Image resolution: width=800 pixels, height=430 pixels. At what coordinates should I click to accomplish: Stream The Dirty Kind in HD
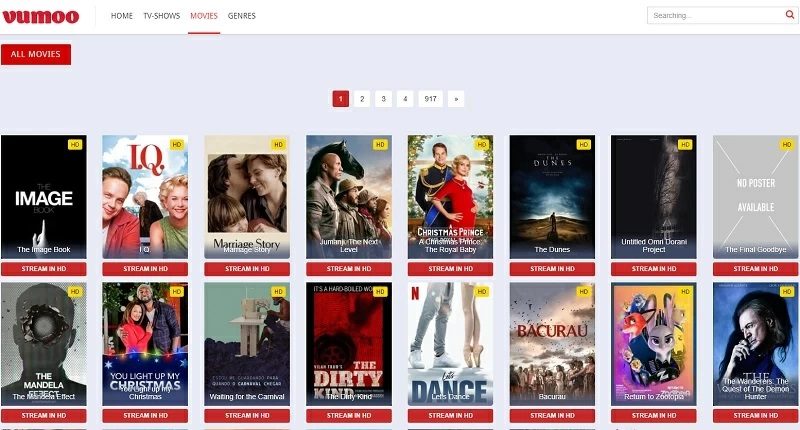(349, 416)
